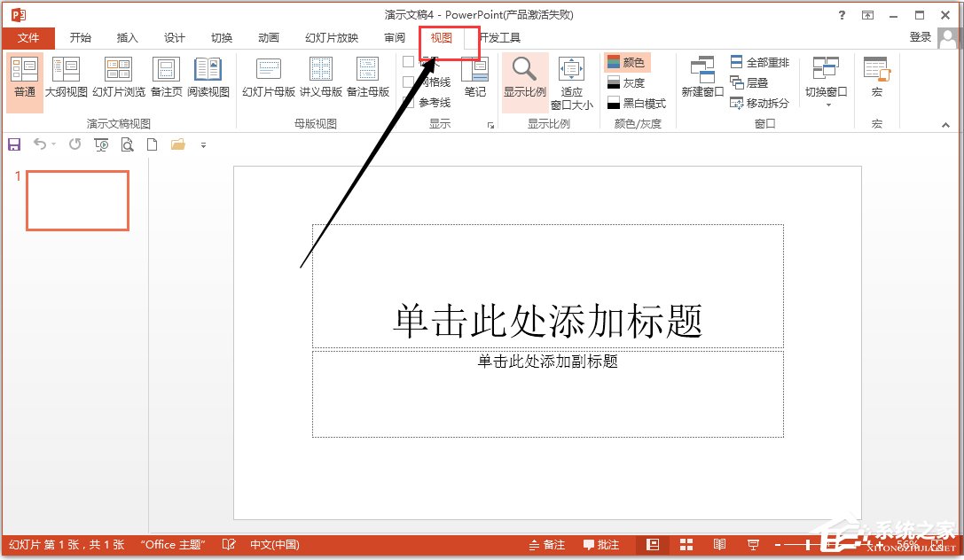Screen dimensions: 964x560
Task: Open Ribbon Display Options button
Action: pos(867,15)
